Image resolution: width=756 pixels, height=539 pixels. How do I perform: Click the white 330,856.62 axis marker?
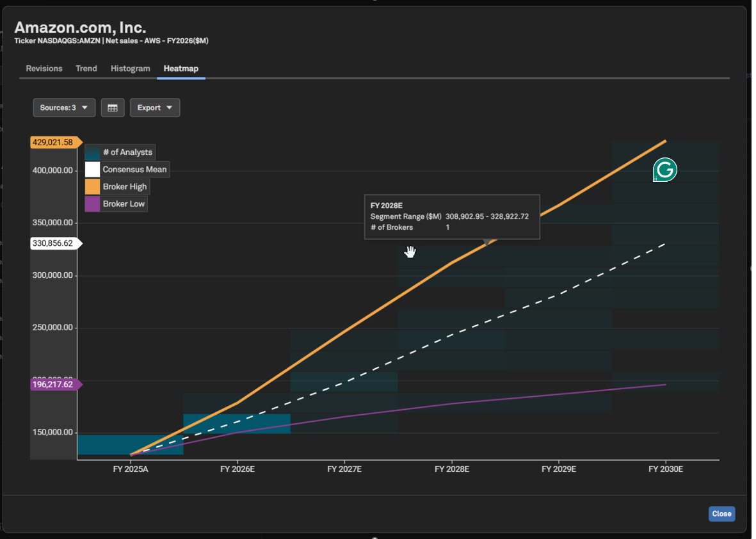(54, 243)
